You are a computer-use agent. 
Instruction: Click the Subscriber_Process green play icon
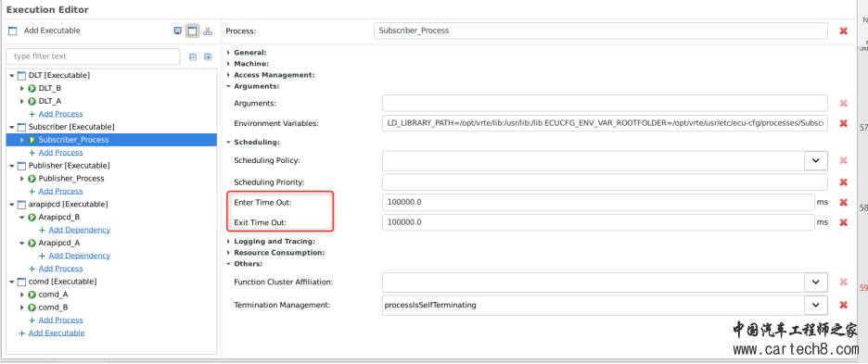point(32,140)
